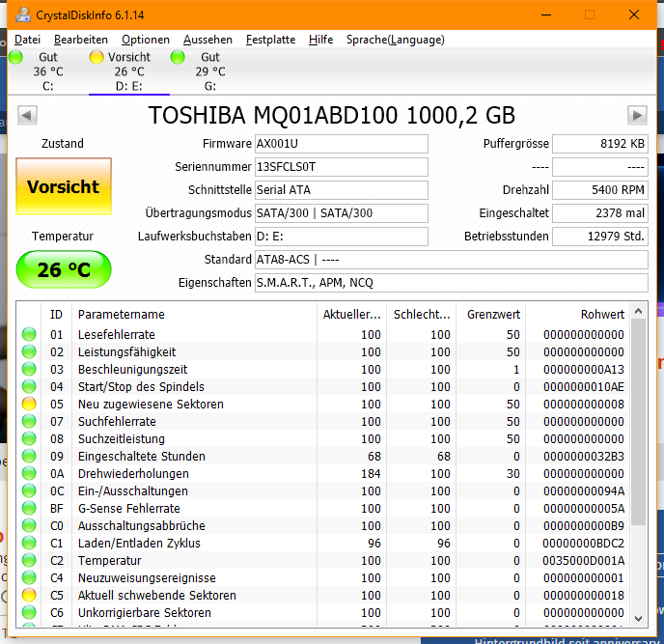Screen dimensions: 664x644
Task: Click green status dot of Beschleunigungszeit row
Action: pyautogui.click(x=29, y=369)
